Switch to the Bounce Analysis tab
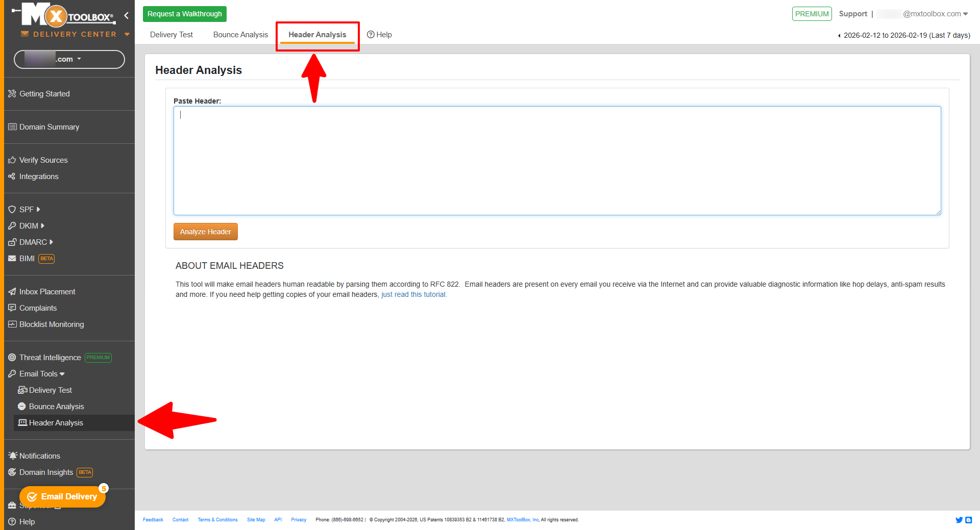This screenshot has width=980, height=530. tap(240, 35)
